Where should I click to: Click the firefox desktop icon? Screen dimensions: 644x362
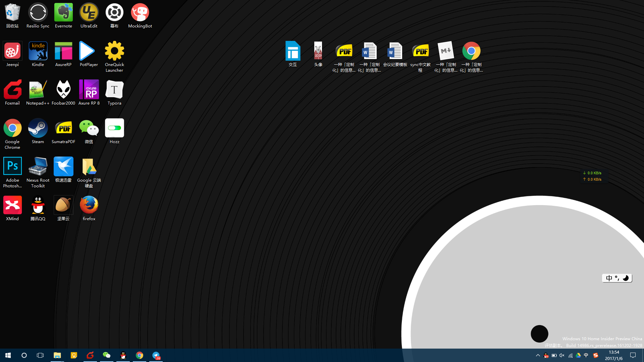click(x=89, y=208)
